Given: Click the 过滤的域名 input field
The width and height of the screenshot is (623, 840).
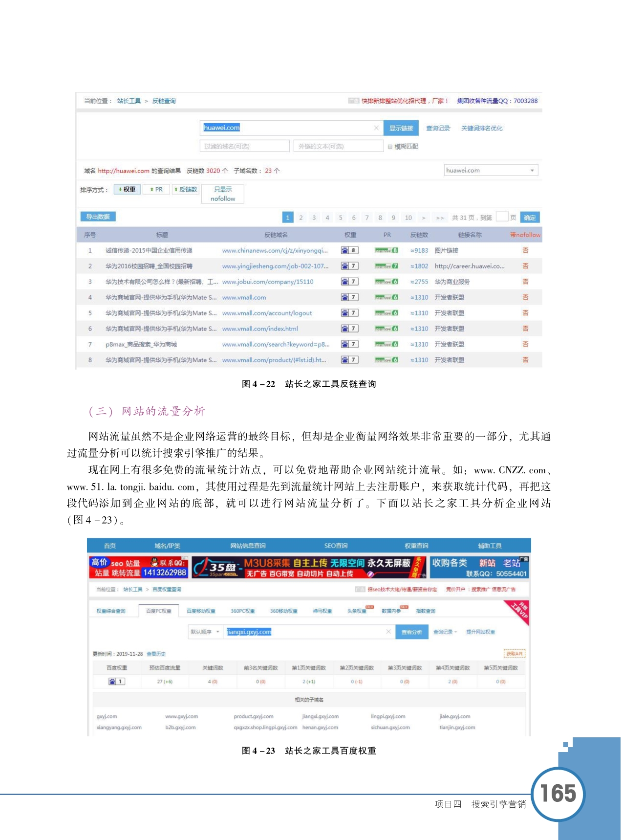Looking at the screenshot, I should 244,146.
